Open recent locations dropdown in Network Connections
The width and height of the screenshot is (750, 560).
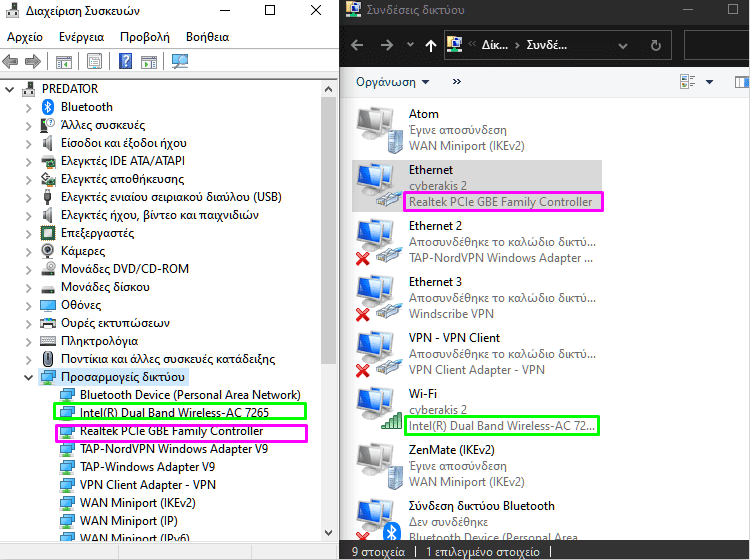tap(410, 45)
